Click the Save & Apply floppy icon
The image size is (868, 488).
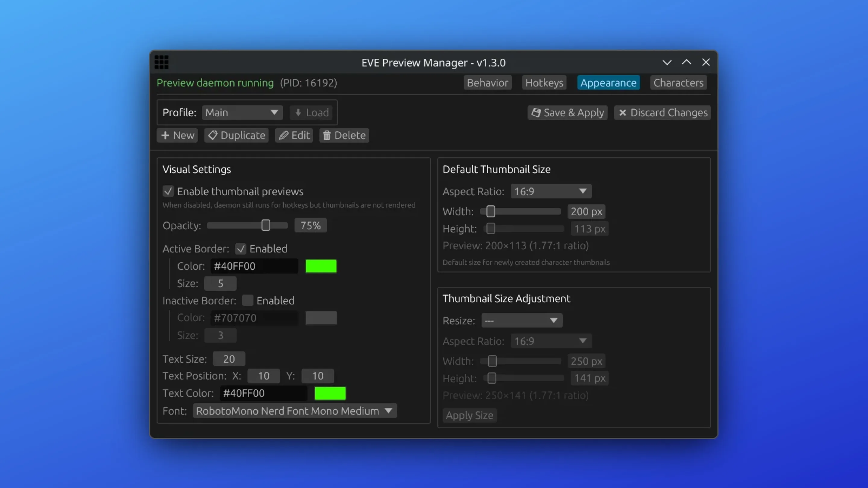536,112
